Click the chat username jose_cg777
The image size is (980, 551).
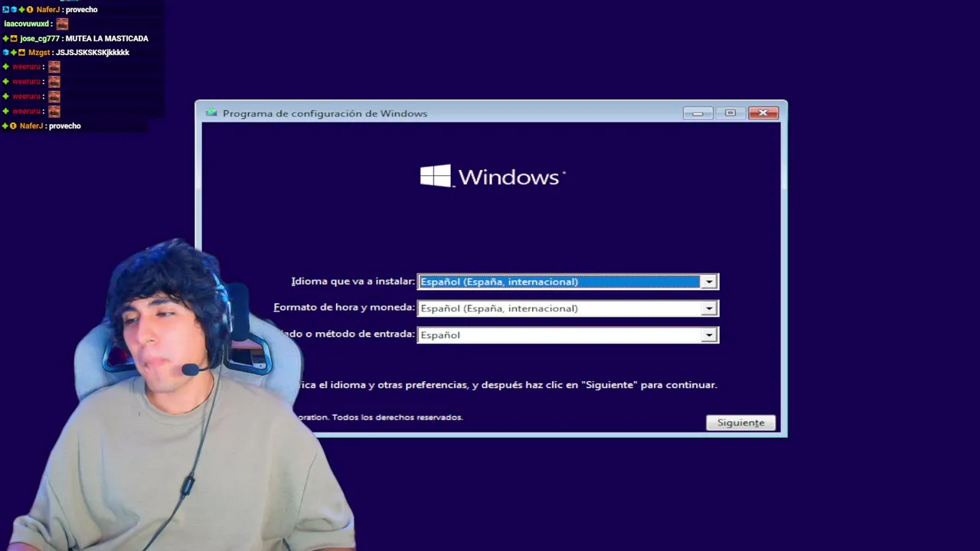(40, 38)
